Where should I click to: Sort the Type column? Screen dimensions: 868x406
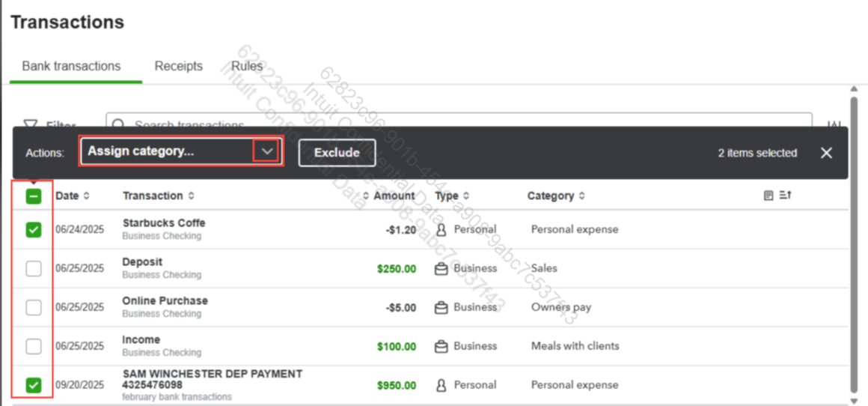466,196
